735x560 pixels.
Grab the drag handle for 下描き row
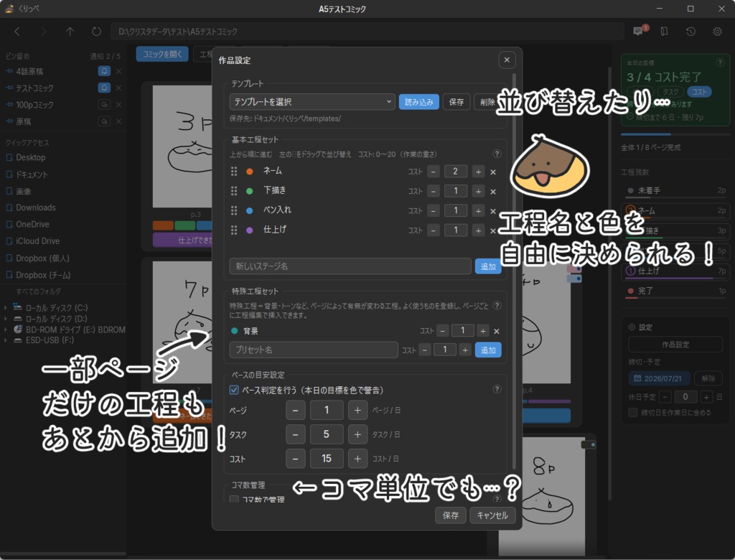click(x=234, y=191)
